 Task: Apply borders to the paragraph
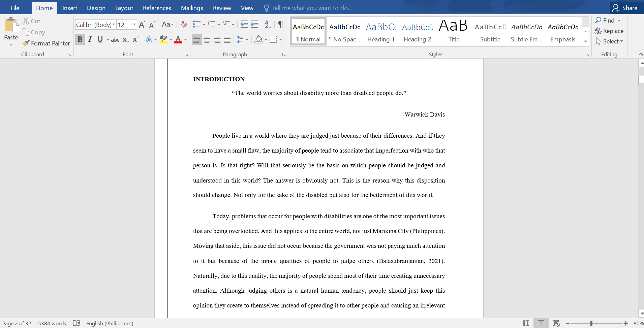(x=273, y=39)
